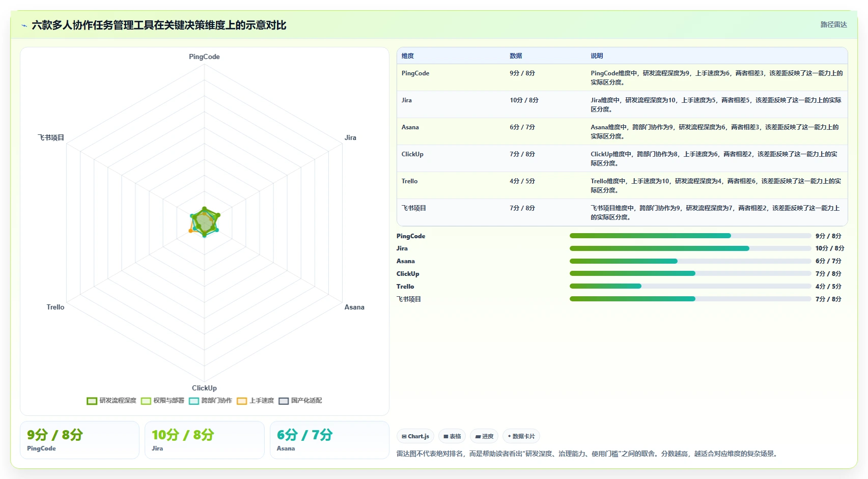
Task: Select the Jira row name in the table
Action: click(407, 100)
